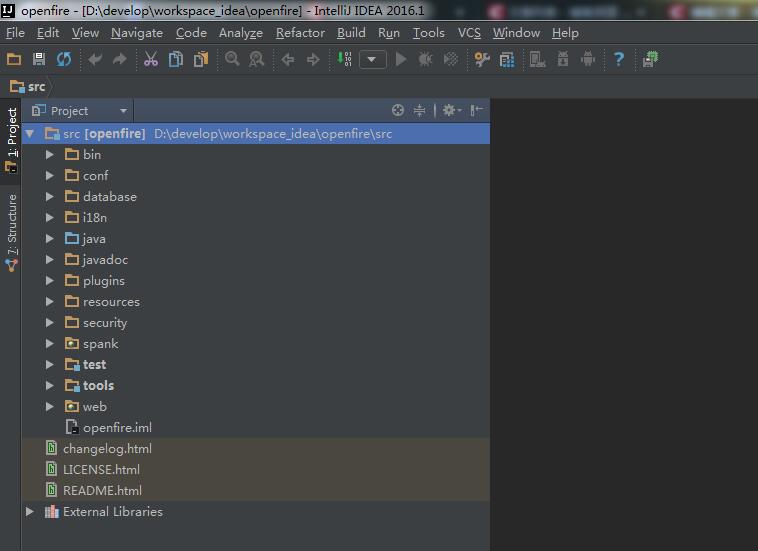Viewport: 758px width, 551px height.
Task: Click the Redo arrow icon
Action: 119,59
